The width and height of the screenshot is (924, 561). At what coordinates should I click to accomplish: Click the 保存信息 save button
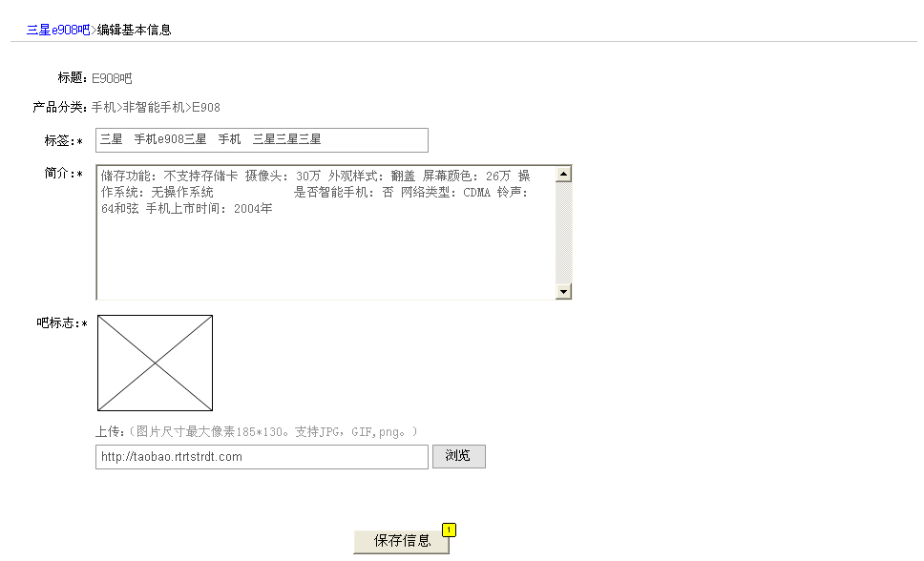pyautogui.click(x=402, y=542)
